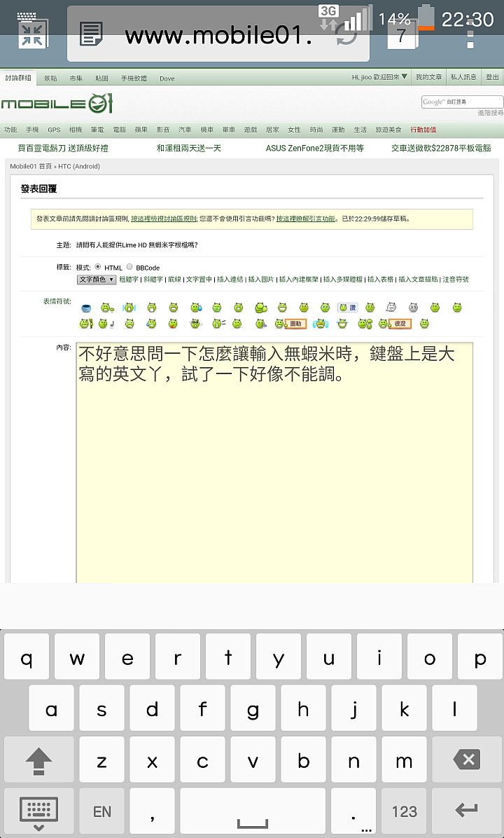Open the 討論群組 tab
This screenshot has width=504, height=838.
tap(18, 78)
